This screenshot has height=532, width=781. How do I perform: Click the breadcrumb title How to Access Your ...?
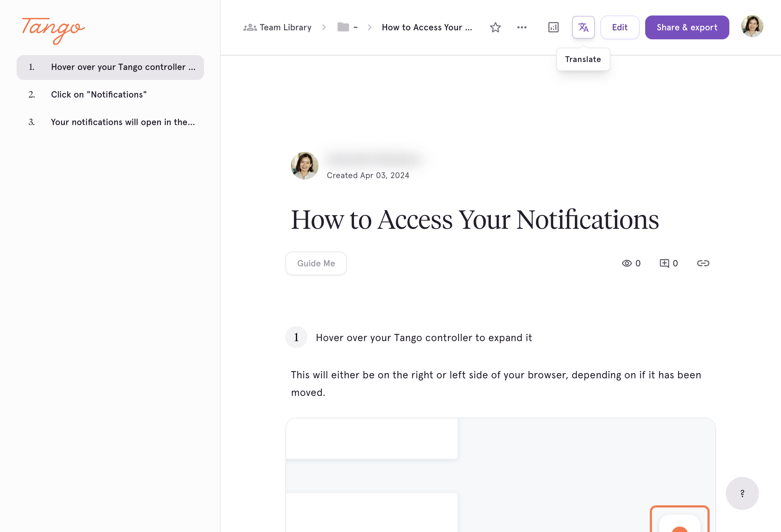(427, 27)
